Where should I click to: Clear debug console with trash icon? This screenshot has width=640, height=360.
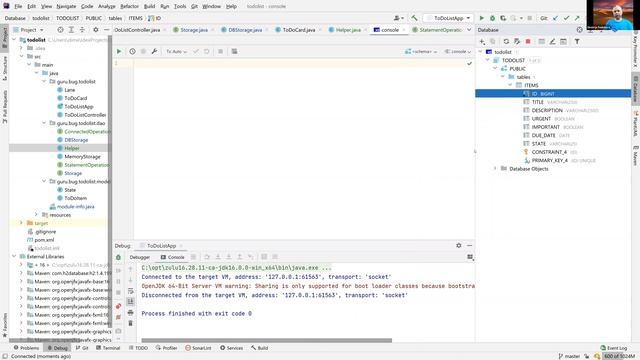[x=130, y=323]
